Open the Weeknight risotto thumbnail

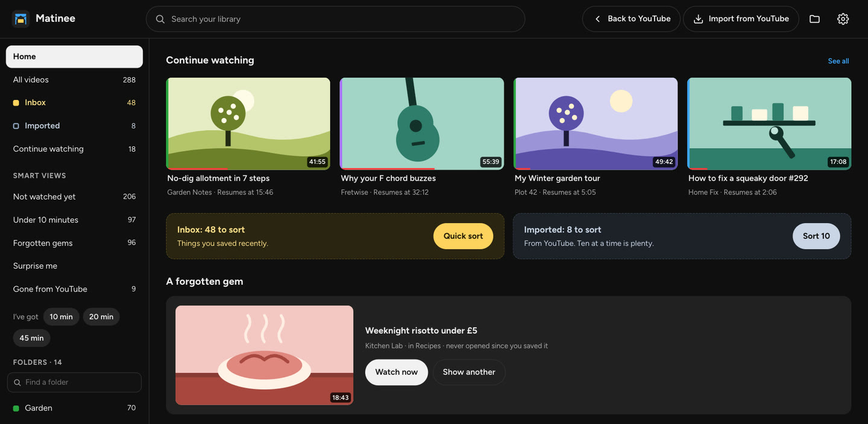[x=264, y=355]
